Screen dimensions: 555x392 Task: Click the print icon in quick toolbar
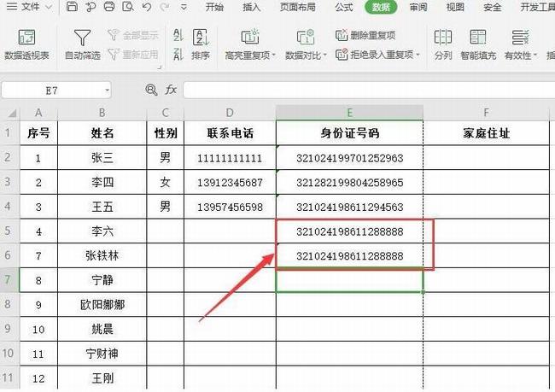[x=109, y=6]
